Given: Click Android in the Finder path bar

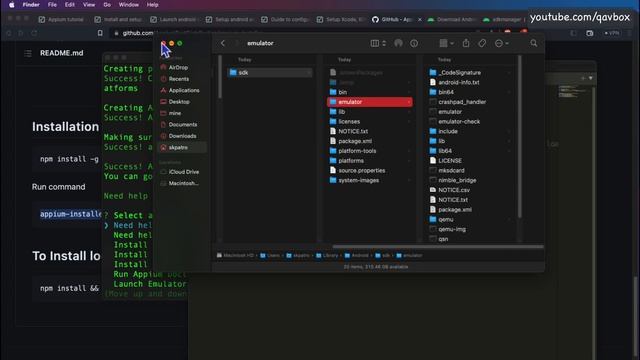Looking at the screenshot, I should click(356, 256).
